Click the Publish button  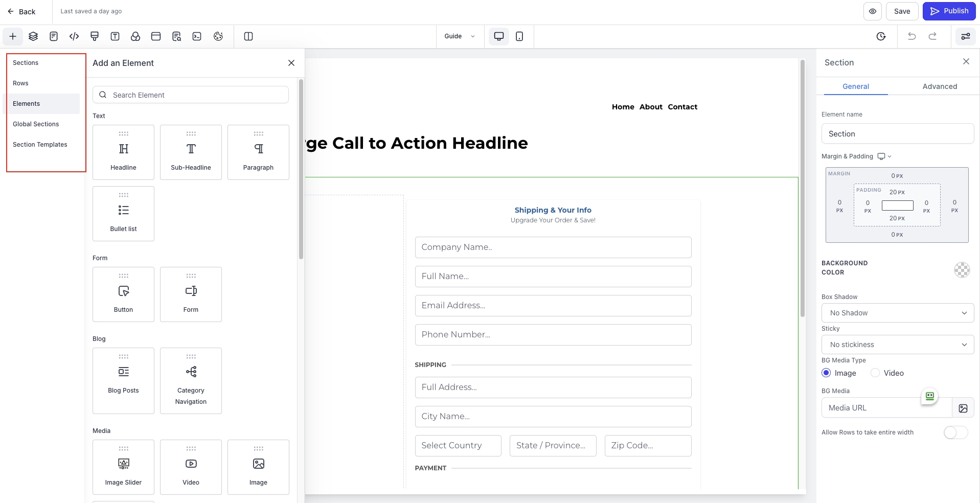point(949,11)
